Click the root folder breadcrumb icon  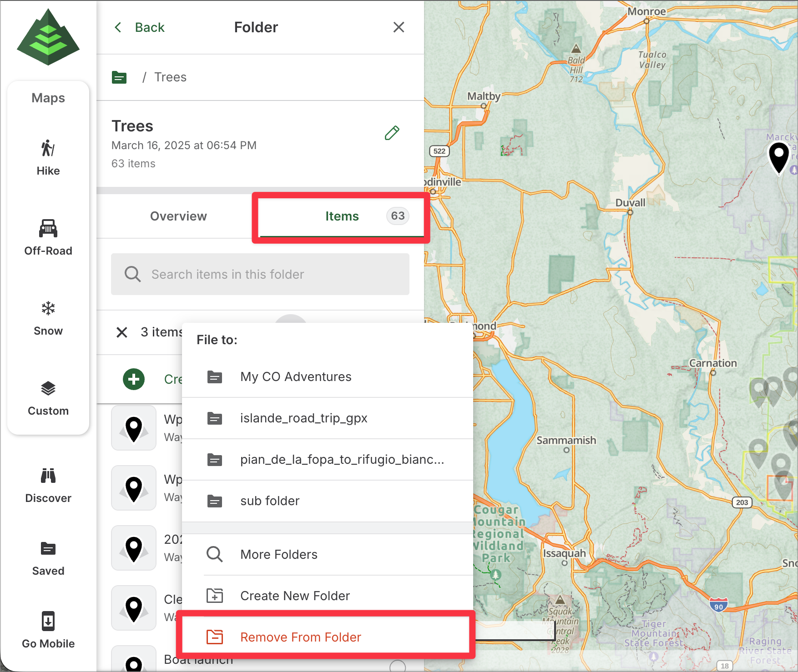(119, 77)
